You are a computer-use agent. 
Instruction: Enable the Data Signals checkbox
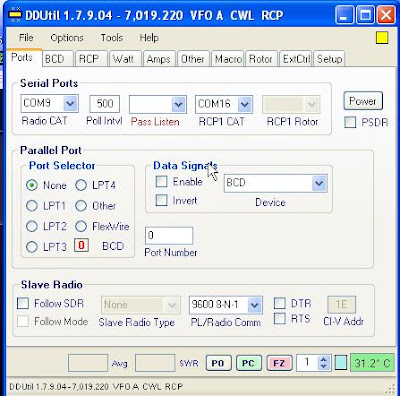162,182
